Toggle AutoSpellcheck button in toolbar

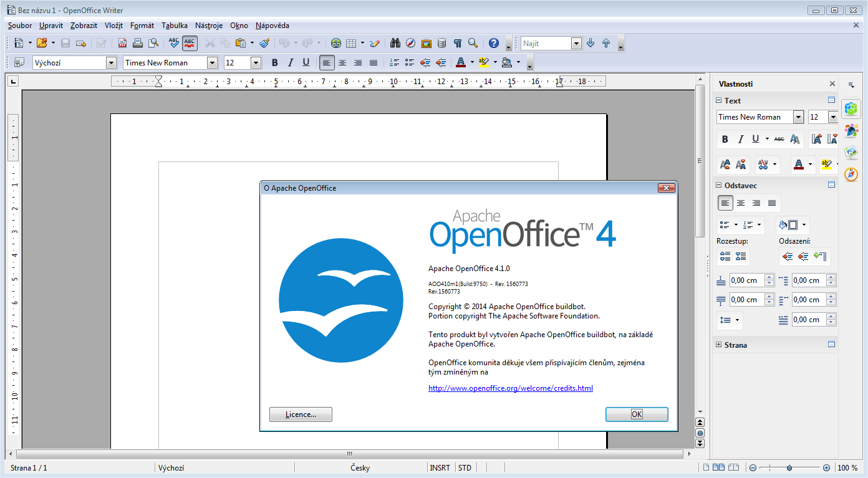click(190, 43)
